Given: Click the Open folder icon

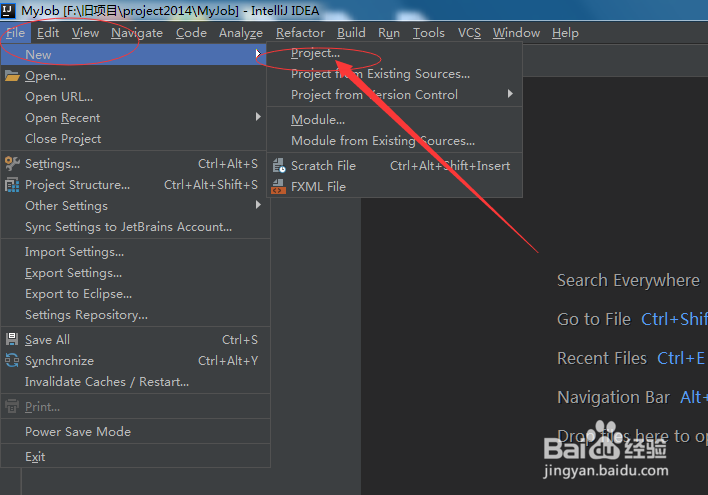Looking at the screenshot, I should 12,76.
